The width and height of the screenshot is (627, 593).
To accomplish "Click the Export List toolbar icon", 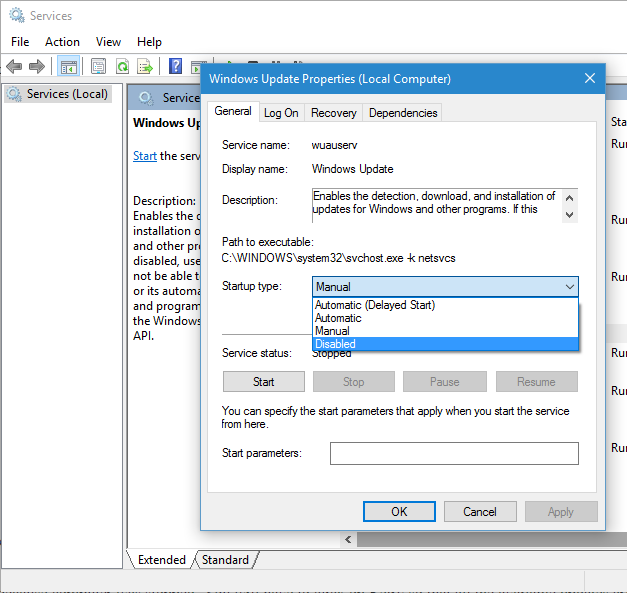I will [x=145, y=66].
